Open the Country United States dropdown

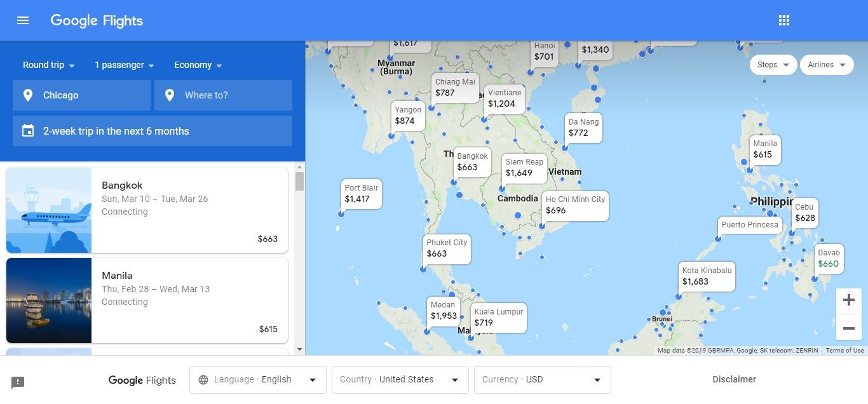[400, 380]
